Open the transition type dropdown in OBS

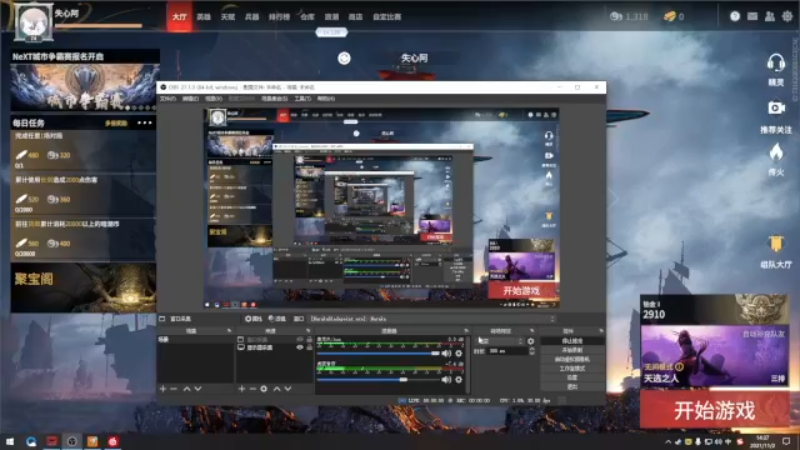pos(501,341)
